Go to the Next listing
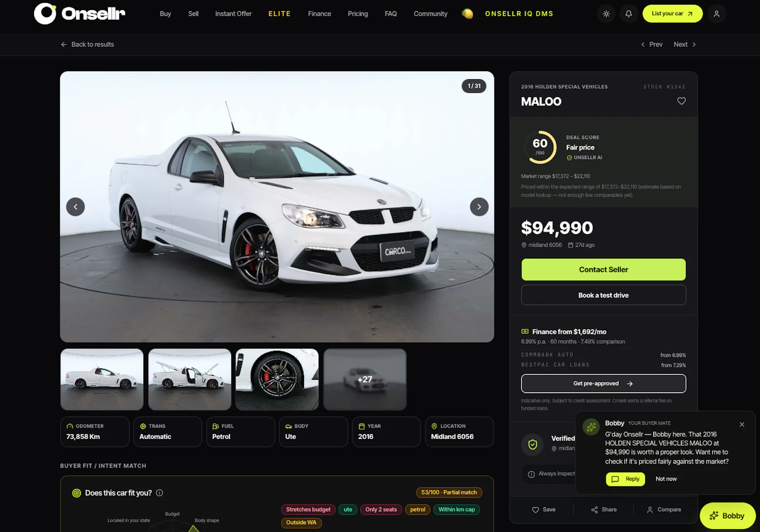 (x=684, y=44)
